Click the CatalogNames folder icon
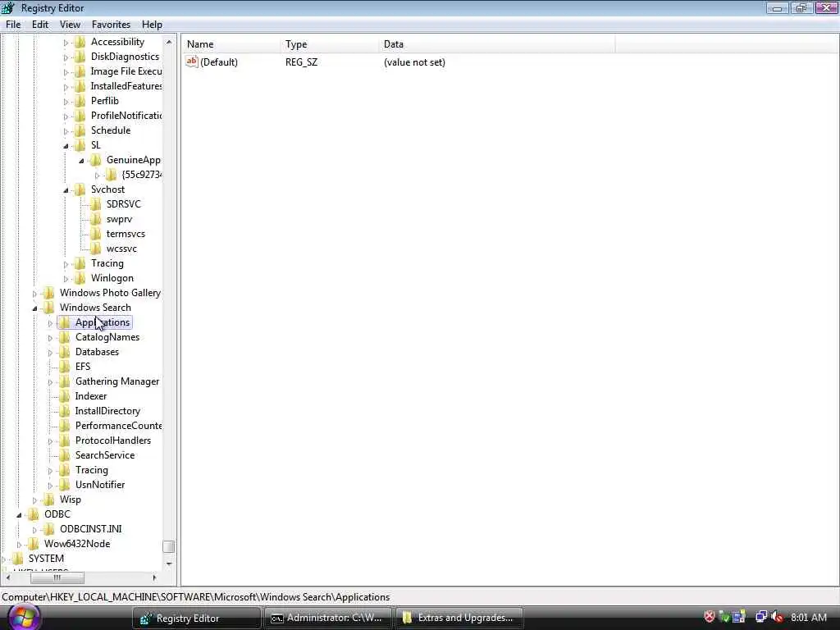The image size is (840, 630). pyautogui.click(x=64, y=337)
